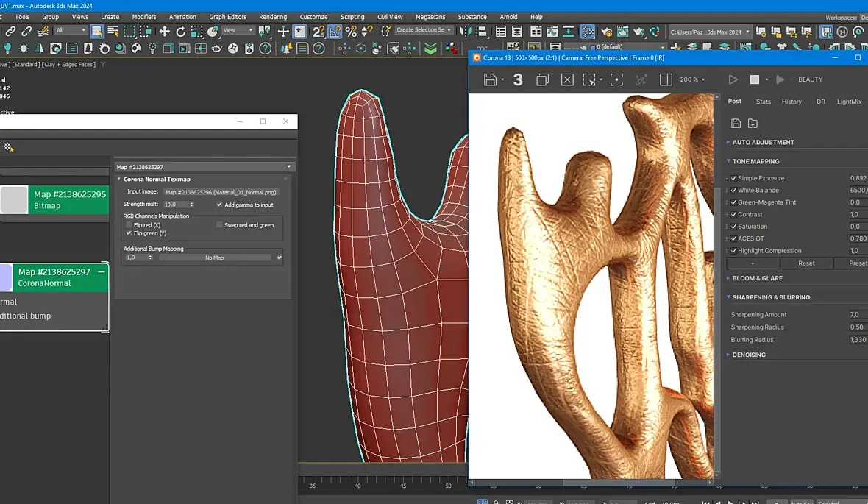Click the Corona VFB save image icon
The width and height of the screenshot is (868, 504).
(x=490, y=79)
